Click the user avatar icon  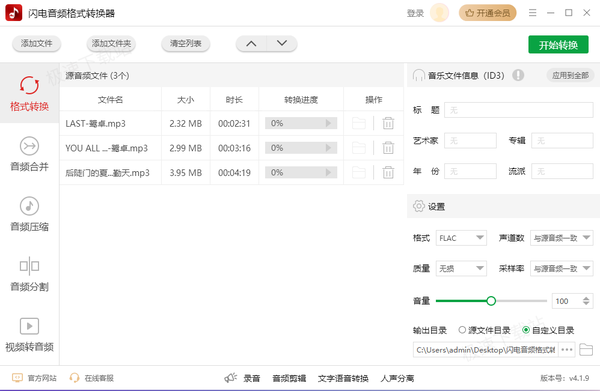tap(439, 13)
